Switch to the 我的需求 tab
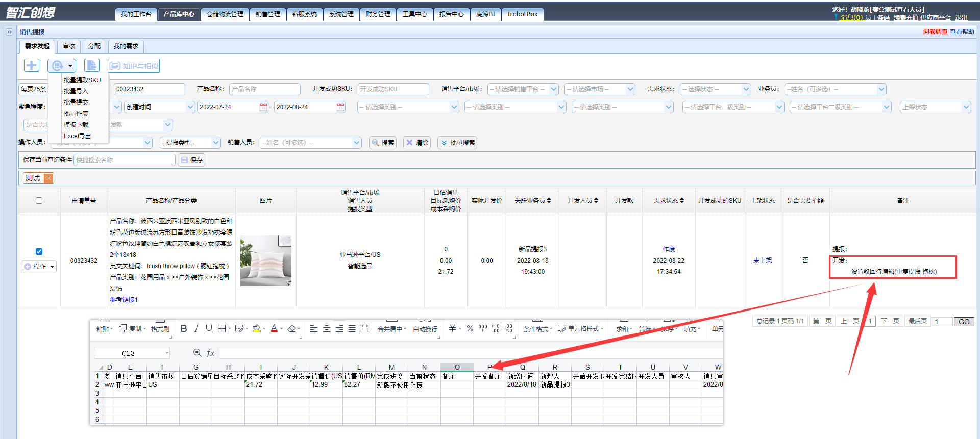Screen dimensions: 980x439 [126, 46]
